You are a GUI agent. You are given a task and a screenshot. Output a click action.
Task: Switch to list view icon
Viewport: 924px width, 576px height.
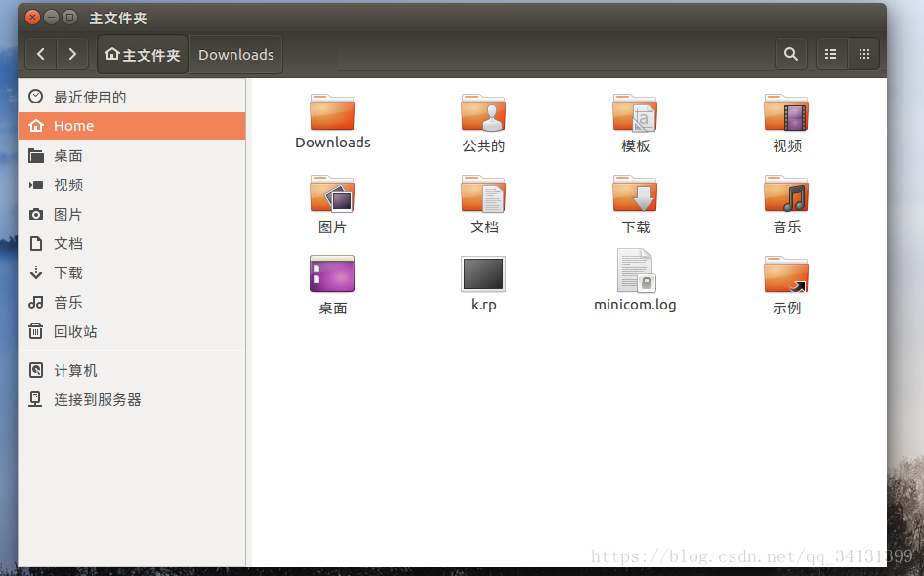click(831, 55)
